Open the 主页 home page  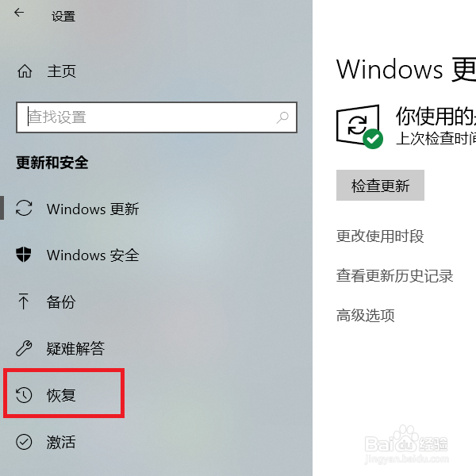click(61, 71)
